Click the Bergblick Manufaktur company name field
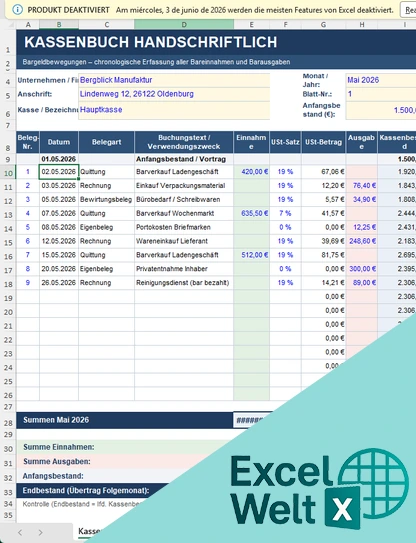This screenshot has height=543, width=416. click(174, 80)
